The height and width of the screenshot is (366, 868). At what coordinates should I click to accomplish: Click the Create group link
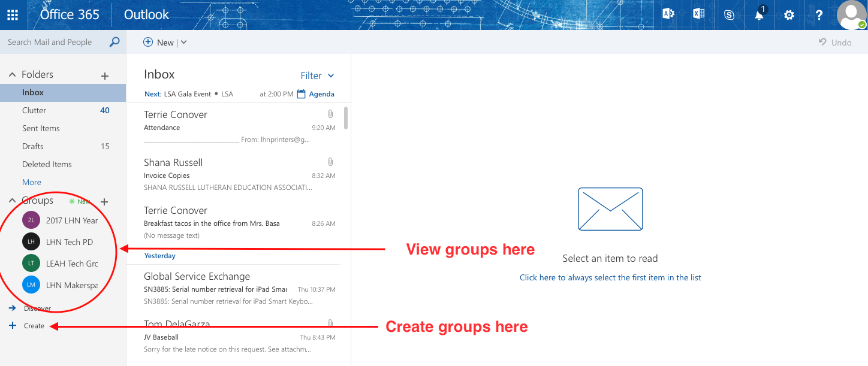click(x=34, y=326)
